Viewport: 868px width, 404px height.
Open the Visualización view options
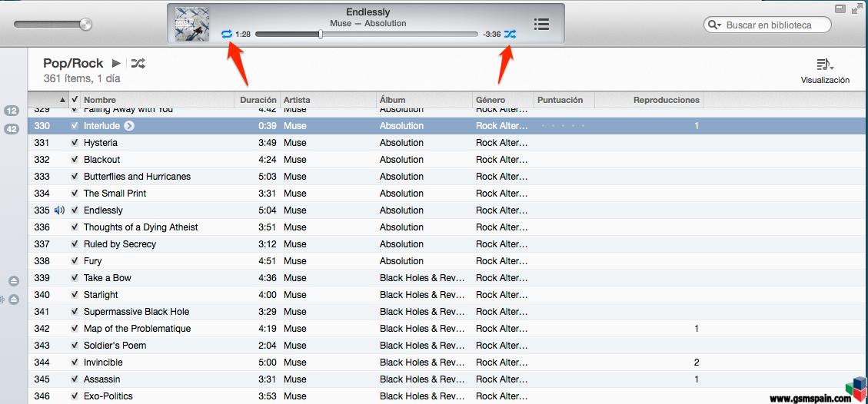pyautogui.click(x=825, y=71)
